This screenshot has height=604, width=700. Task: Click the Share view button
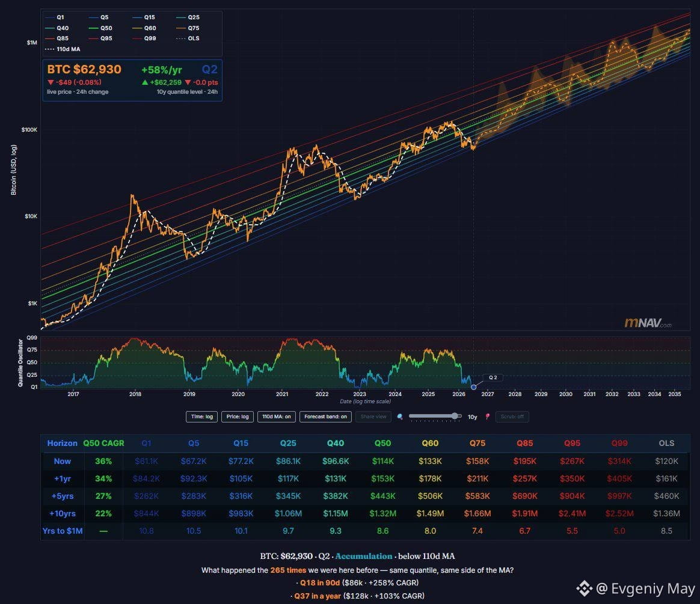pos(373,416)
